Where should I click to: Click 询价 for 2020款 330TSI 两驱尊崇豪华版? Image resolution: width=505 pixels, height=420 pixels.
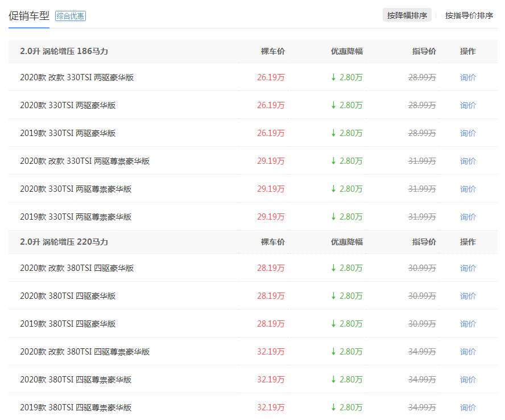[468, 189]
